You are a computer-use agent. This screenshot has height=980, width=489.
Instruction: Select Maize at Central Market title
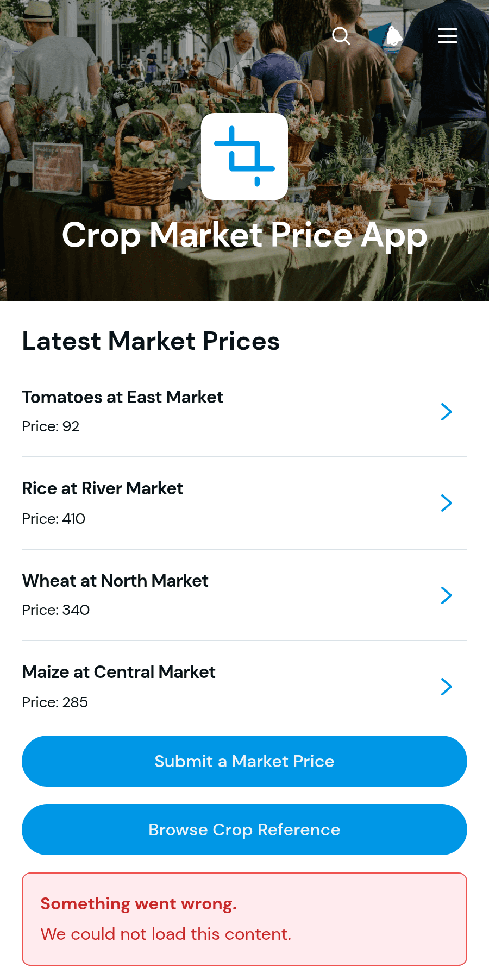(119, 672)
